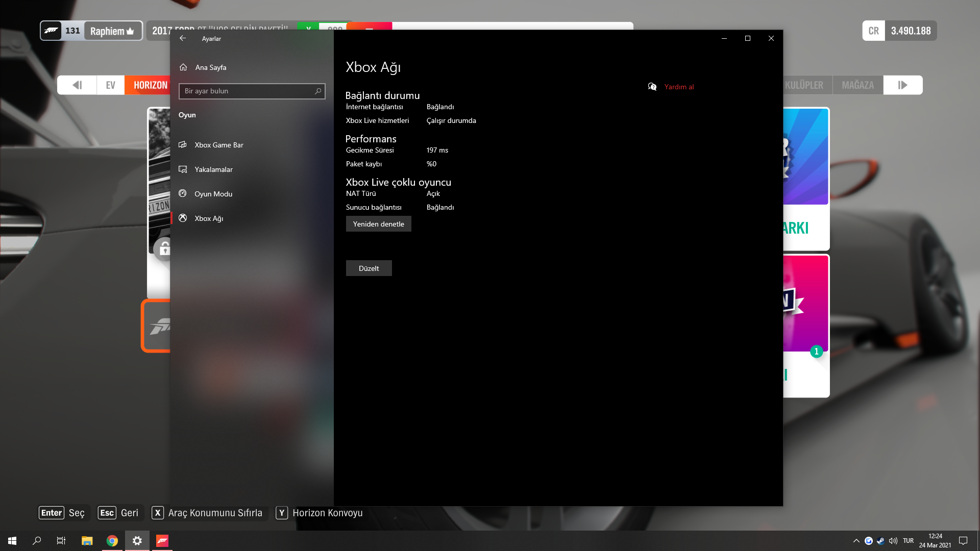This screenshot has width=980, height=551.
Task: Click Yeniden denetle button
Action: (x=379, y=224)
